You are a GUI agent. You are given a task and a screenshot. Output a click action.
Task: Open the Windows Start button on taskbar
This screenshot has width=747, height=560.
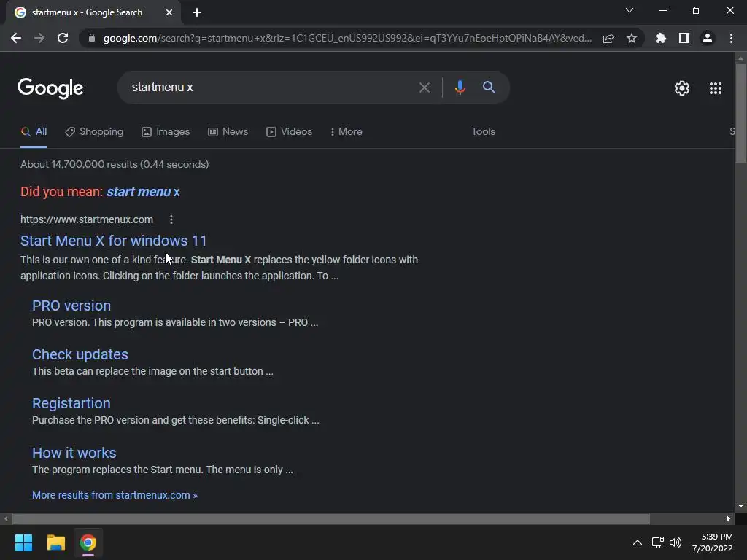(x=23, y=542)
